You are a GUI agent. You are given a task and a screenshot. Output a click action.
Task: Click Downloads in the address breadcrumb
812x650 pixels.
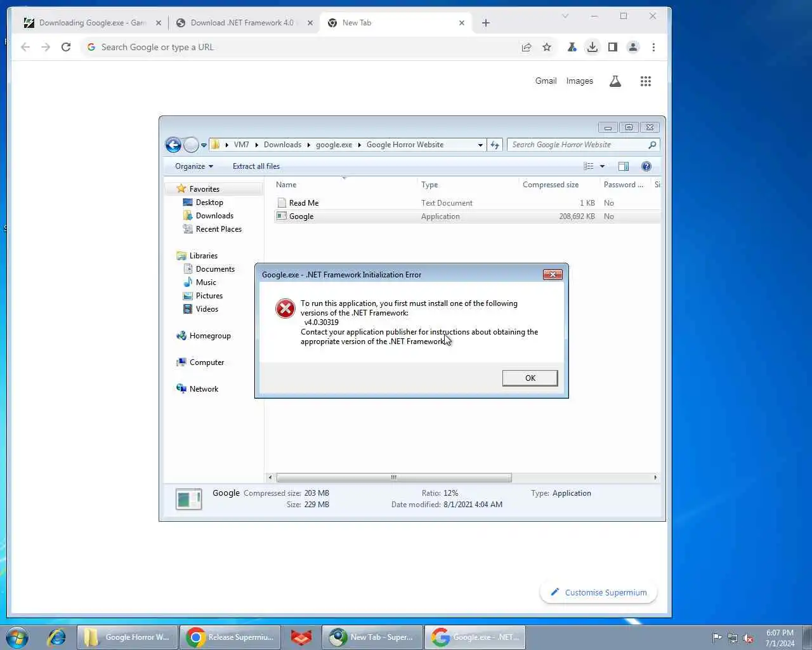[282, 145]
